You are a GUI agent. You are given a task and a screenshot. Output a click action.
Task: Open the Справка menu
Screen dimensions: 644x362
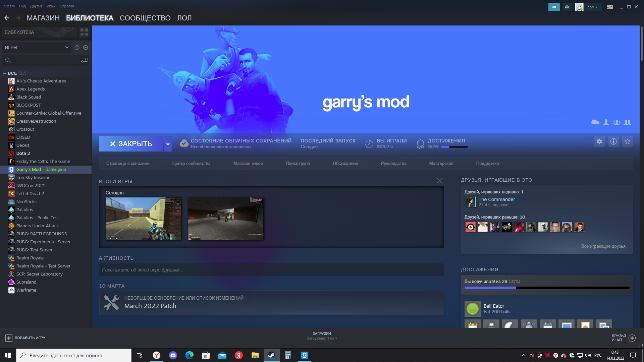coord(67,6)
